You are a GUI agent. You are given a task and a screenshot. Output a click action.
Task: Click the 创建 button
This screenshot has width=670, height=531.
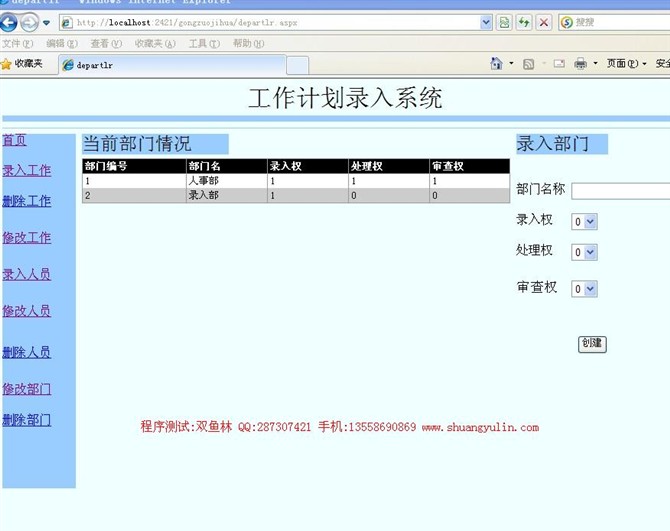click(592, 344)
